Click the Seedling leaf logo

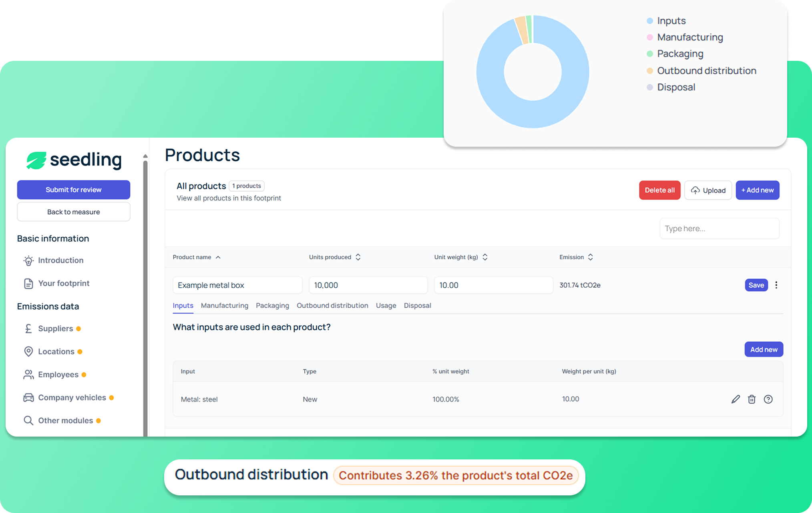click(x=36, y=160)
